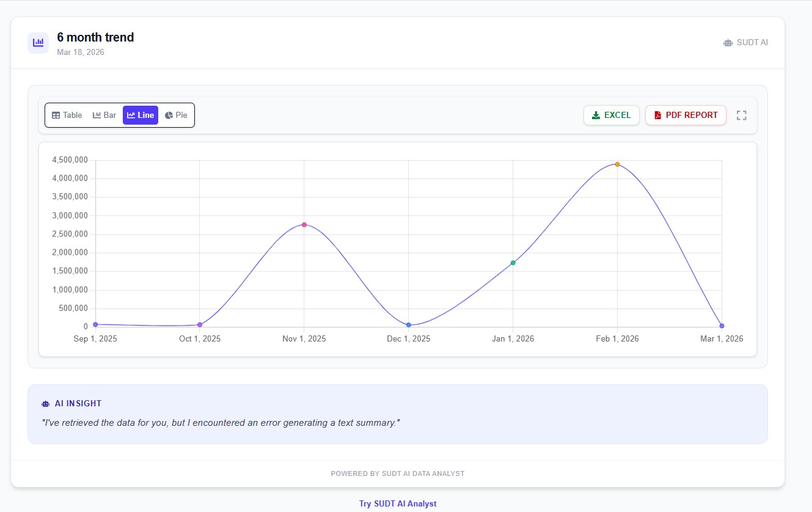Viewport: 812px width, 512px height.
Task: Click the Nov 1, 2025 pink data point
Action: 304,225
